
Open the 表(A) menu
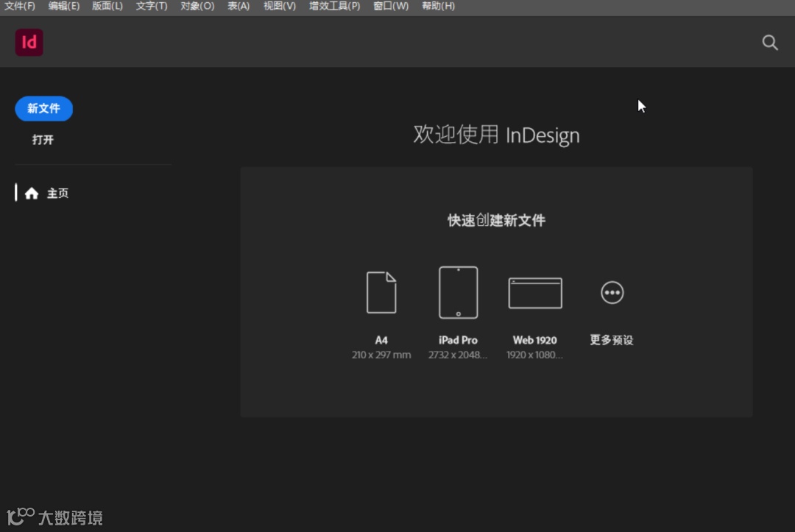tap(239, 6)
